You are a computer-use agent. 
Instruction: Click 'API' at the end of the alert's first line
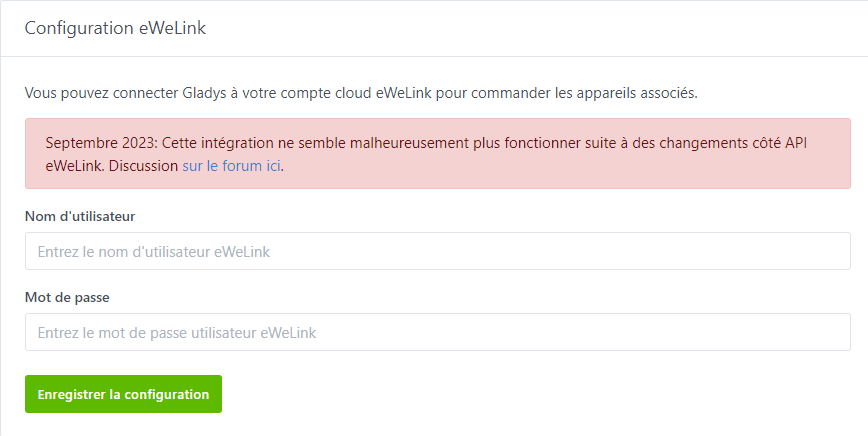[795, 142]
